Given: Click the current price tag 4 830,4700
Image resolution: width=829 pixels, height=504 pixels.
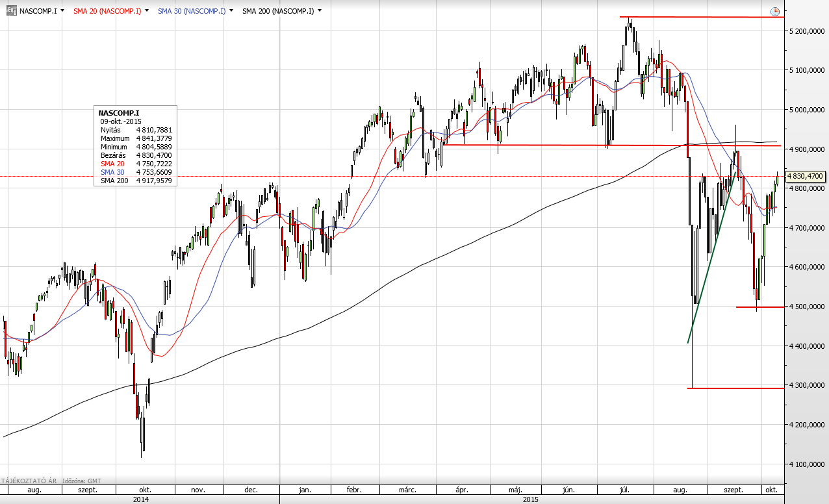Looking at the screenshot, I should [806, 176].
